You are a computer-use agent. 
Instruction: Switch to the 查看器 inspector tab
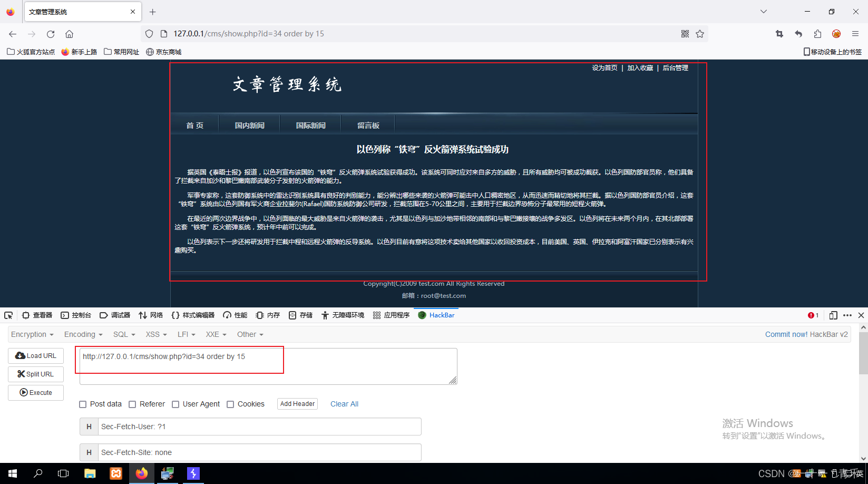click(x=37, y=315)
